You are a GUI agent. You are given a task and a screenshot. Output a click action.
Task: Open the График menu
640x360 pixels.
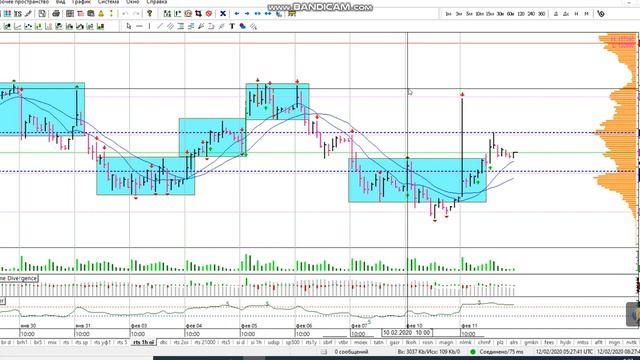(x=81, y=2)
